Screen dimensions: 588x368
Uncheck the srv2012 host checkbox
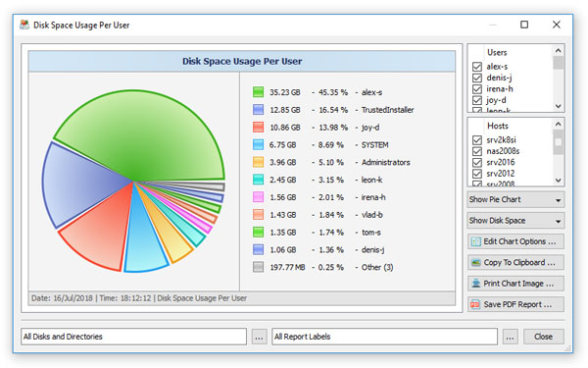pos(477,174)
